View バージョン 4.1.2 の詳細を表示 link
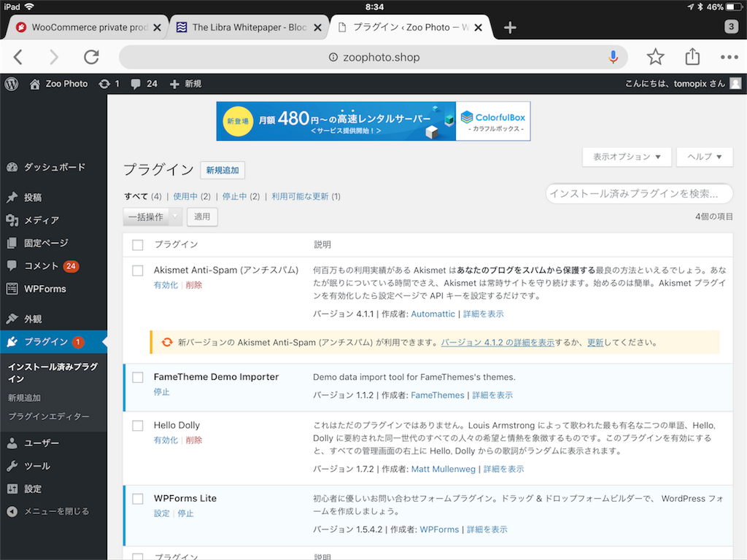 (x=498, y=343)
